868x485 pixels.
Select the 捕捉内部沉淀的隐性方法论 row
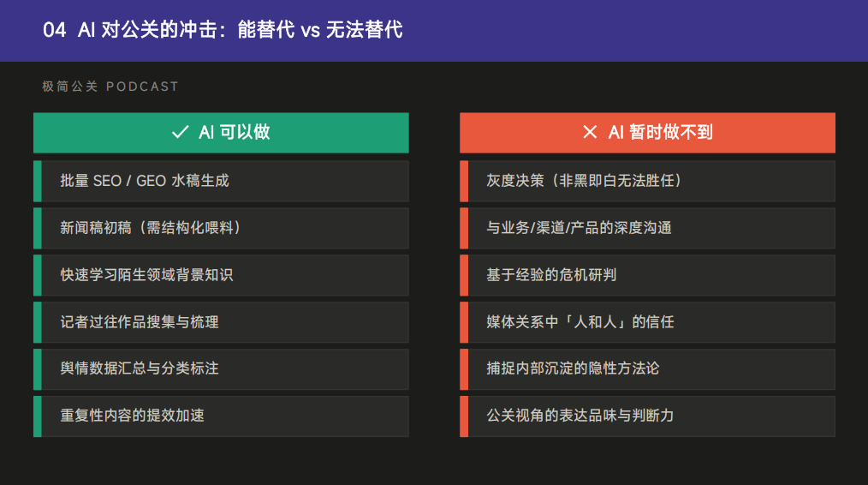pyautogui.click(x=573, y=368)
